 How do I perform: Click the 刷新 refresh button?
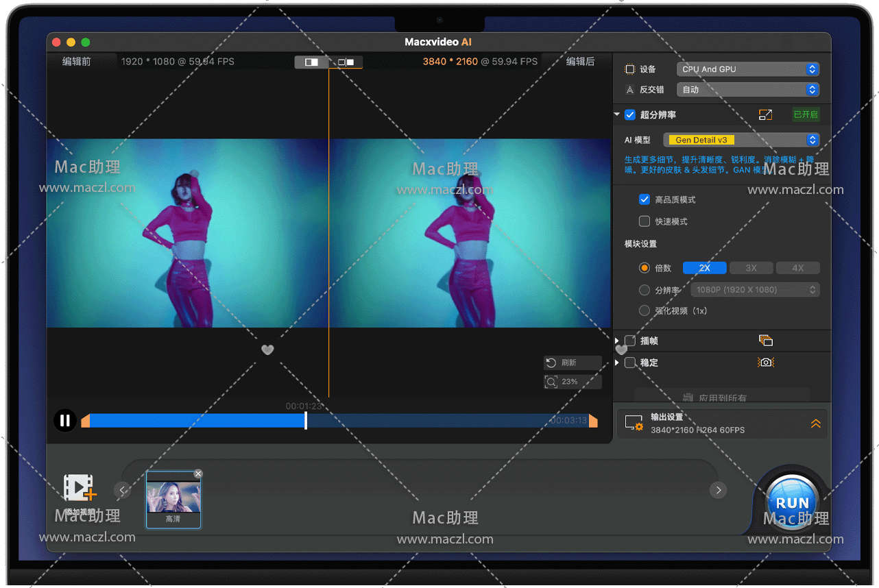(573, 363)
